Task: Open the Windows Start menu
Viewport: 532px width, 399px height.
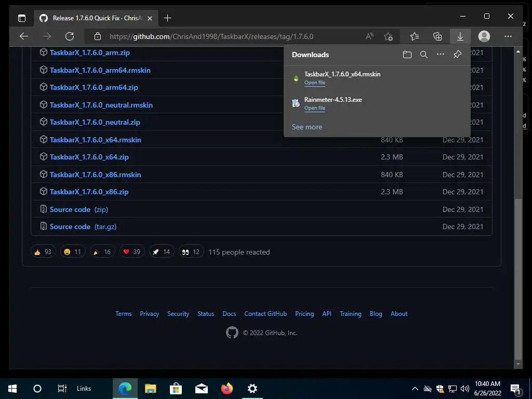Action: 12,389
